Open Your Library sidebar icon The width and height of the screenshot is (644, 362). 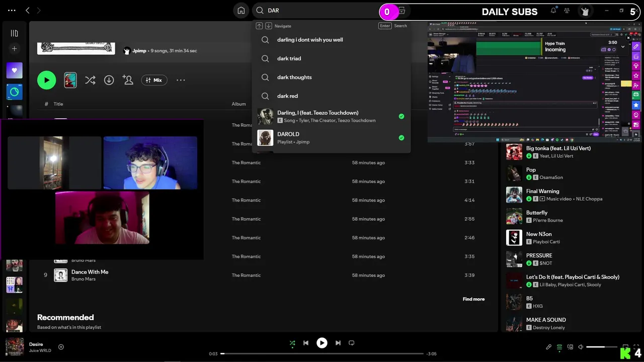(14, 33)
